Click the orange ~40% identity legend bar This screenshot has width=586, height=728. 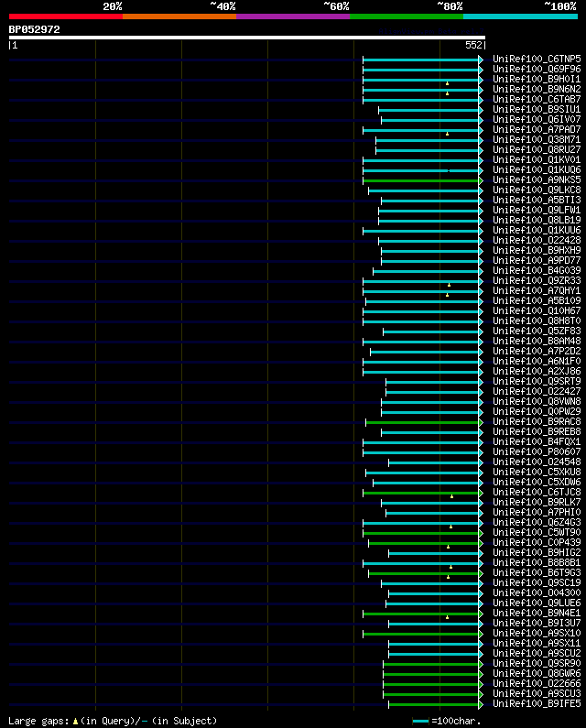pos(179,16)
